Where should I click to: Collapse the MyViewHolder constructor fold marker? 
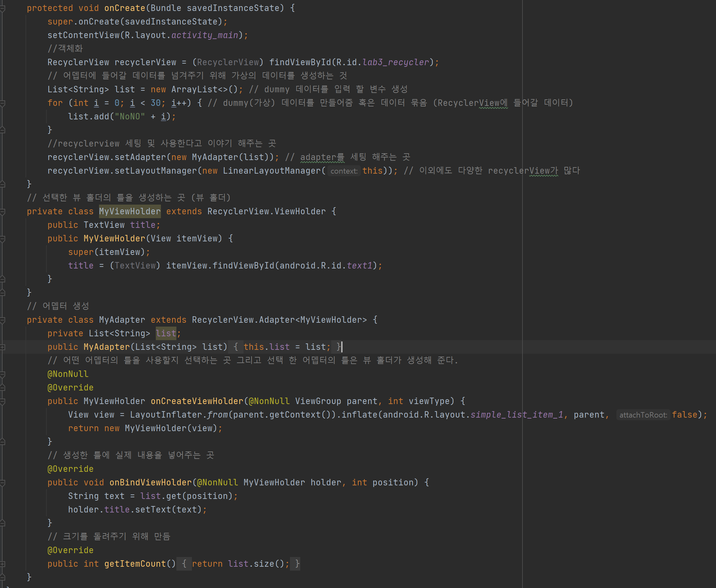click(x=2, y=238)
